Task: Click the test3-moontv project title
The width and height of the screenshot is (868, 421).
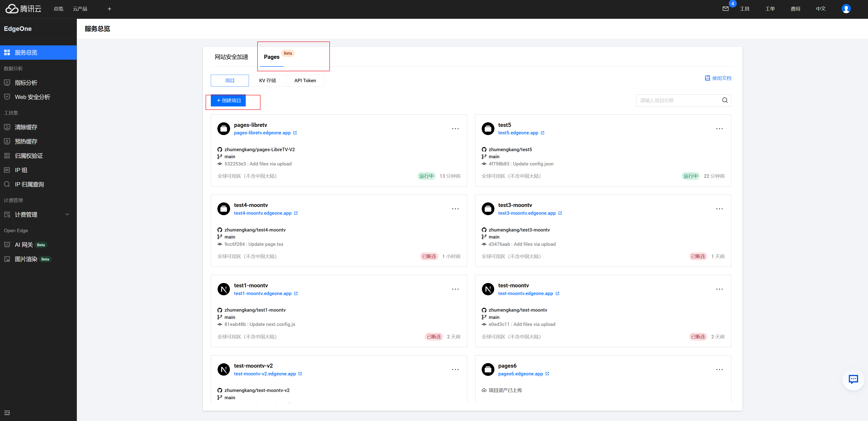Action: [x=515, y=205]
